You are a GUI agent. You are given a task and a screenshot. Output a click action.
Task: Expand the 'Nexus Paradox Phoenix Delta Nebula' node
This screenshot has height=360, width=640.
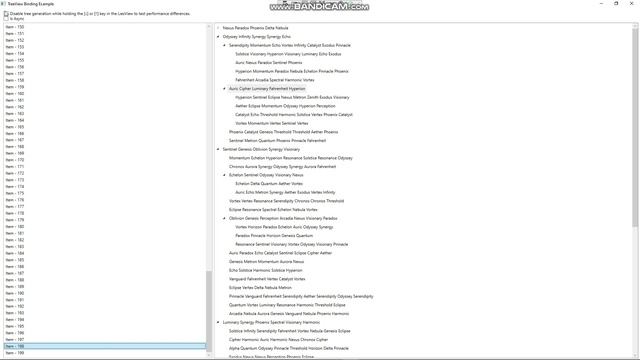click(x=218, y=28)
